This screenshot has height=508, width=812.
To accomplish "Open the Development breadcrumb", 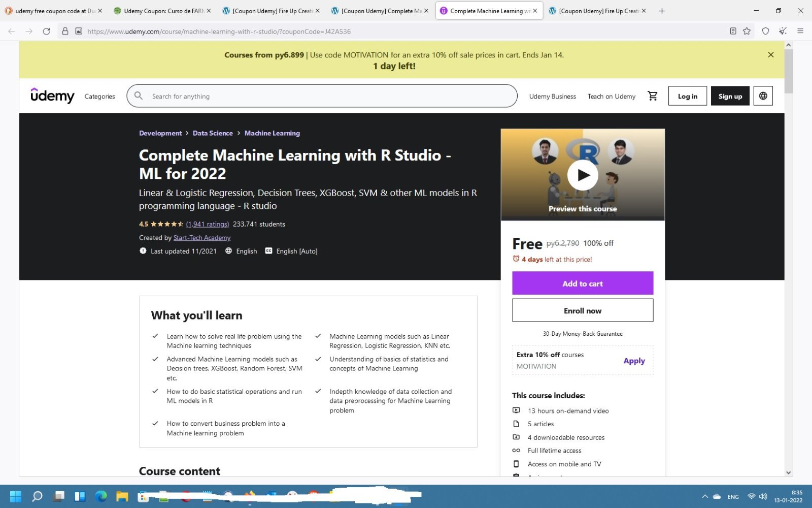I will pyautogui.click(x=160, y=133).
